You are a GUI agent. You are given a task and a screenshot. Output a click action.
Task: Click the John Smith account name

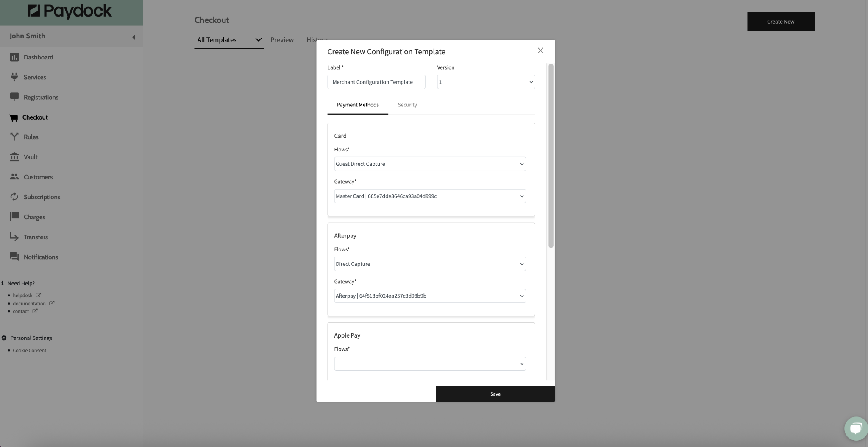[27, 36]
